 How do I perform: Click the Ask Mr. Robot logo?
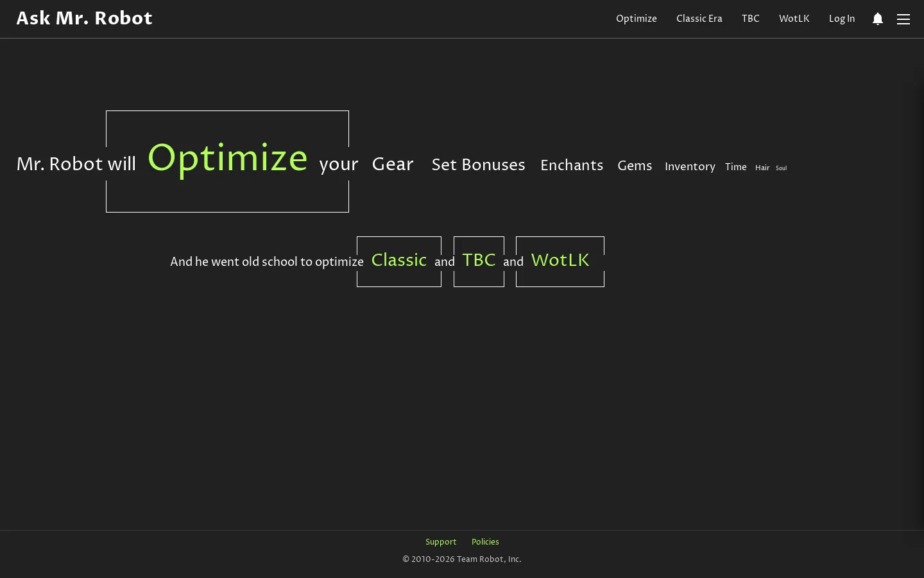(x=84, y=18)
